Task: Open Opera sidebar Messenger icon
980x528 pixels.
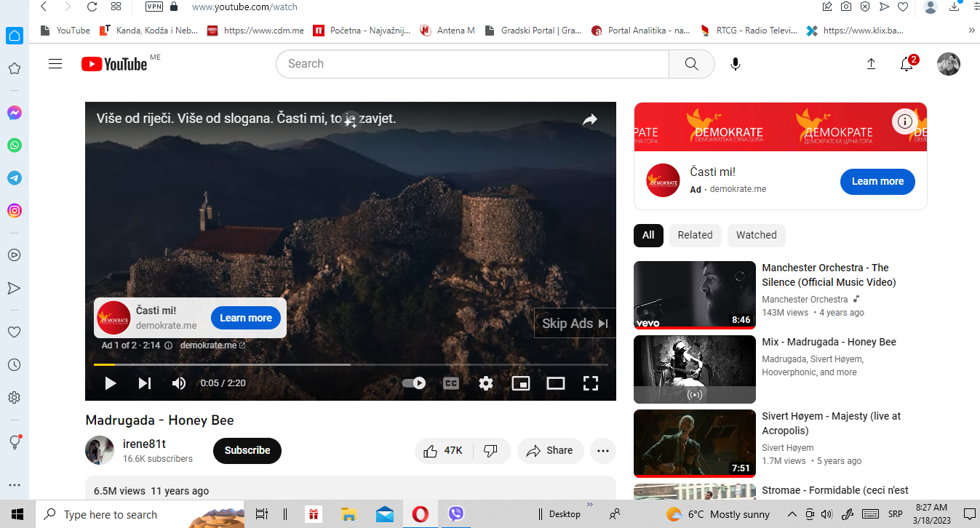Action: 14,113
